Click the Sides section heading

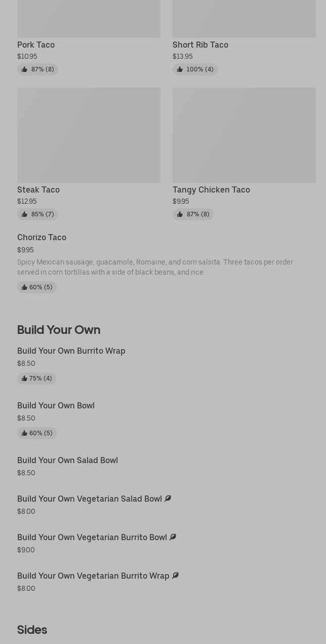[32, 630]
